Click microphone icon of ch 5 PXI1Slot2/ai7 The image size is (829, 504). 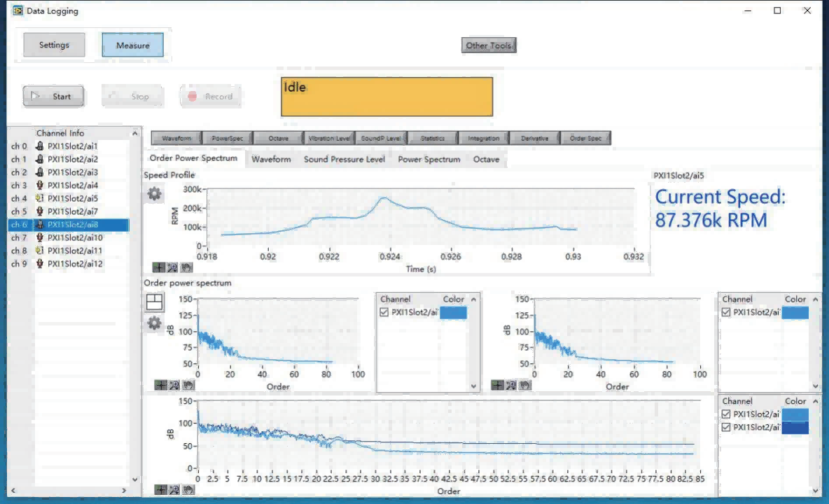40,211
